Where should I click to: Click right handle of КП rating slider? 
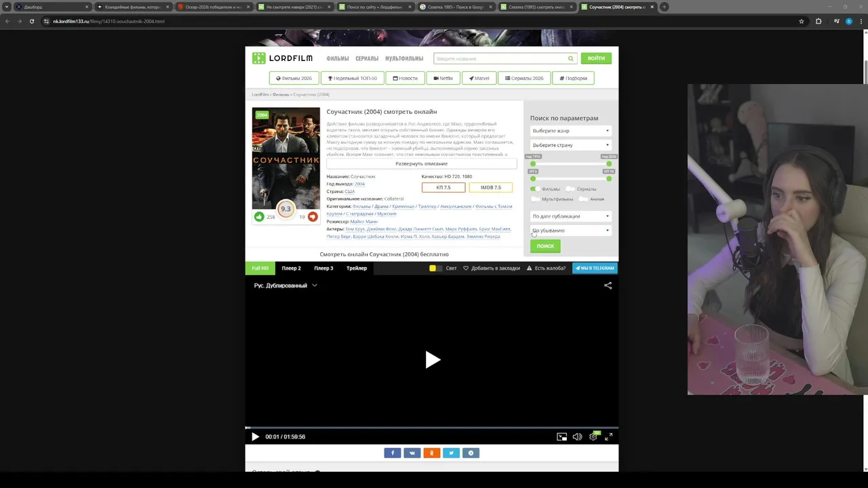pos(609,178)
